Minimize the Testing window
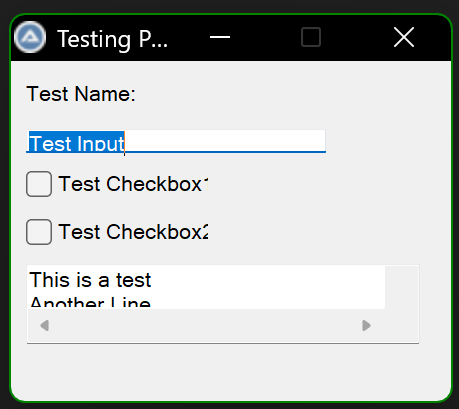The image size is (459, 409). coord(220,37)
